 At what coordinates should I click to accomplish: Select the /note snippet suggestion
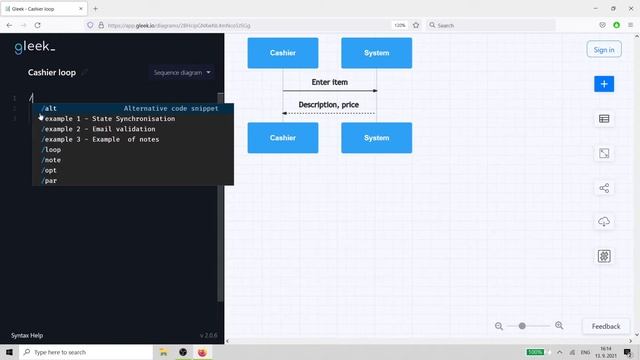tap(133, 160)
